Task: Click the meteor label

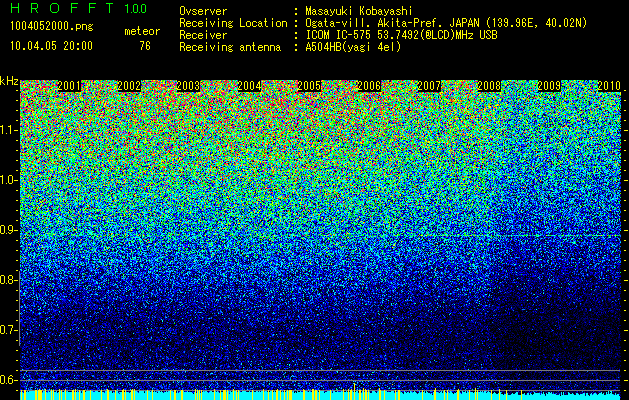Action: (142, 31)
